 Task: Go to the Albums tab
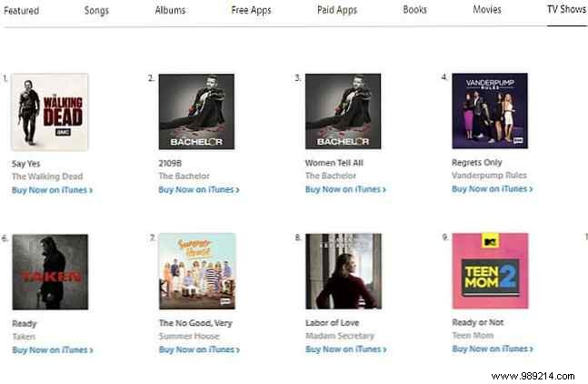point(170,10)
